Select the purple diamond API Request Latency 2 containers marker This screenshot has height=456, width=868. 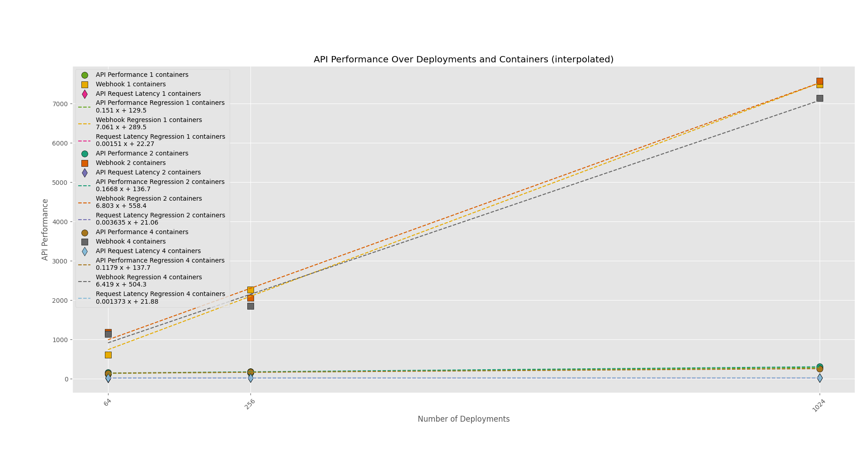pos(85,173)
